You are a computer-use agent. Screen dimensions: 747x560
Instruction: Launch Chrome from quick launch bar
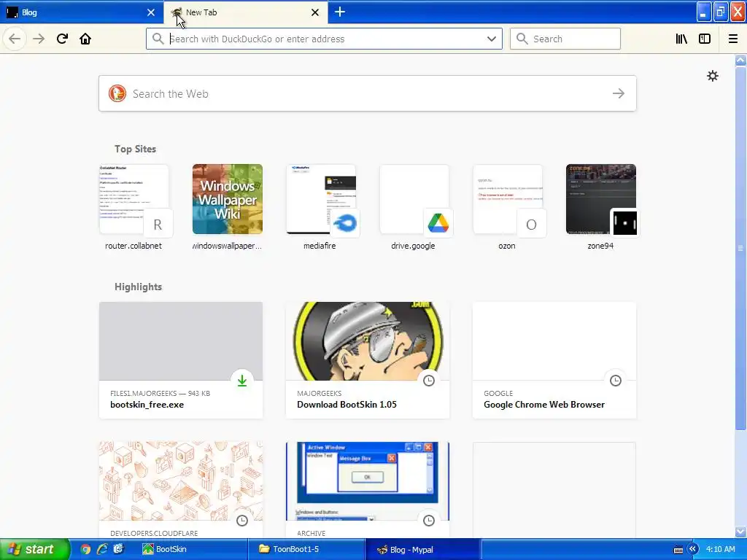click(x=85, y=550)
